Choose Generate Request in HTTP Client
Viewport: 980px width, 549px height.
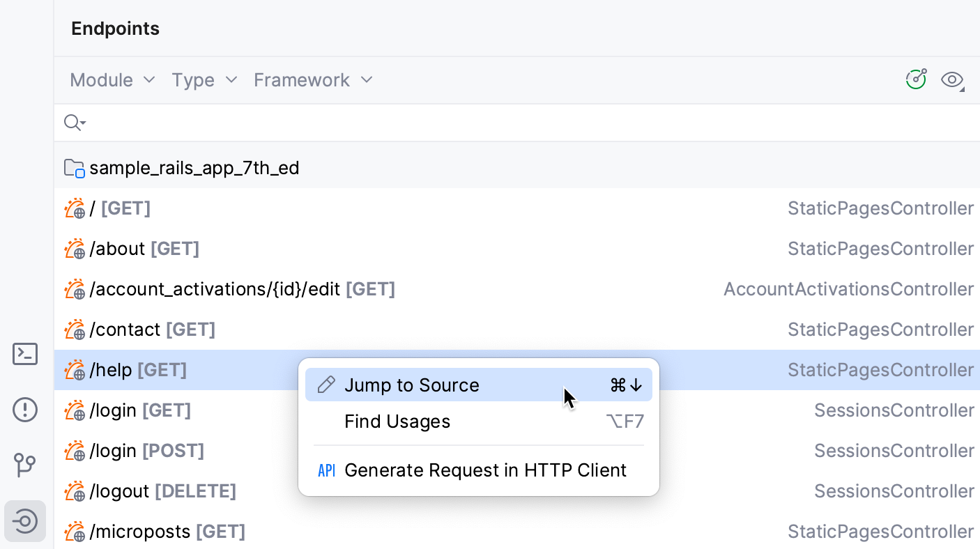tap(485, 470)
